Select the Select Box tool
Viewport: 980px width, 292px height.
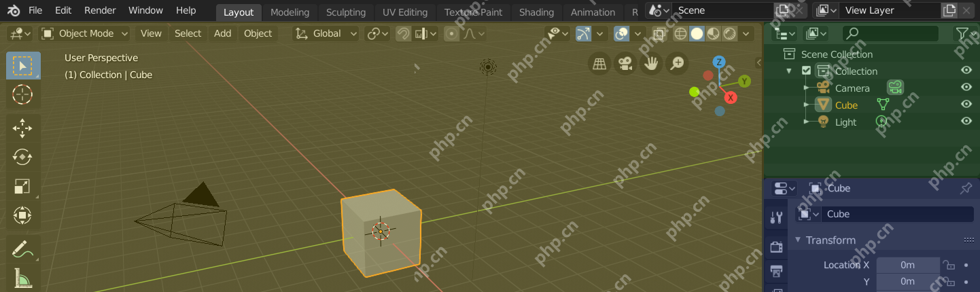23,66
